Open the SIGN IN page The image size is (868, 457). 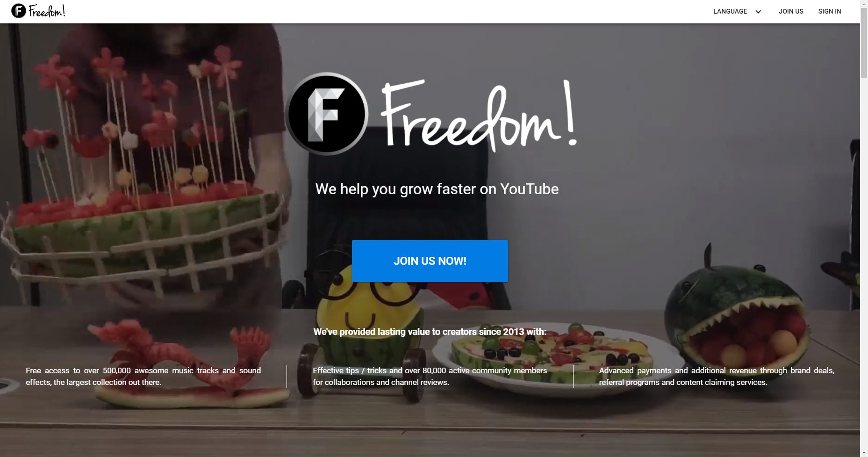[x=830, y=11]
